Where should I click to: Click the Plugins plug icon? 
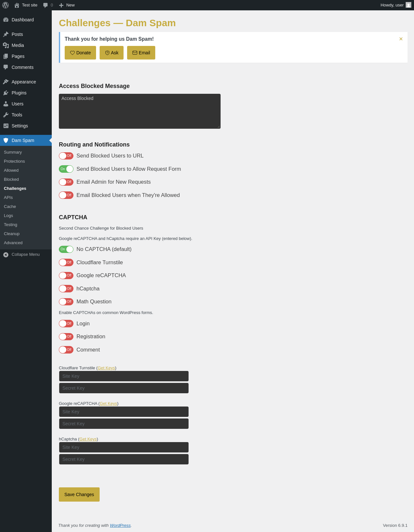[x=6, y=93]
